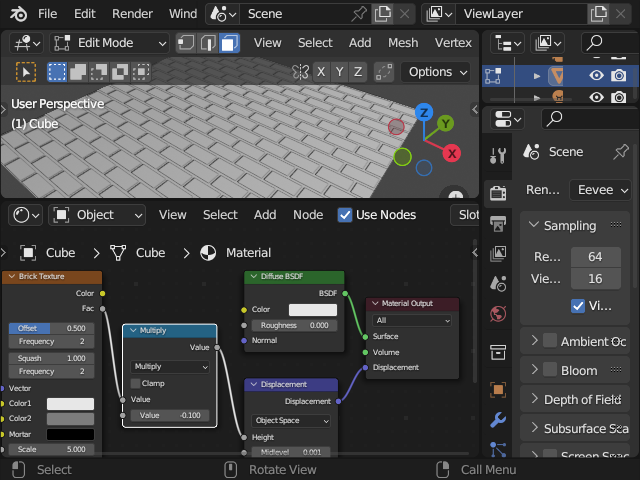Open the Render menu

[132, 14]
